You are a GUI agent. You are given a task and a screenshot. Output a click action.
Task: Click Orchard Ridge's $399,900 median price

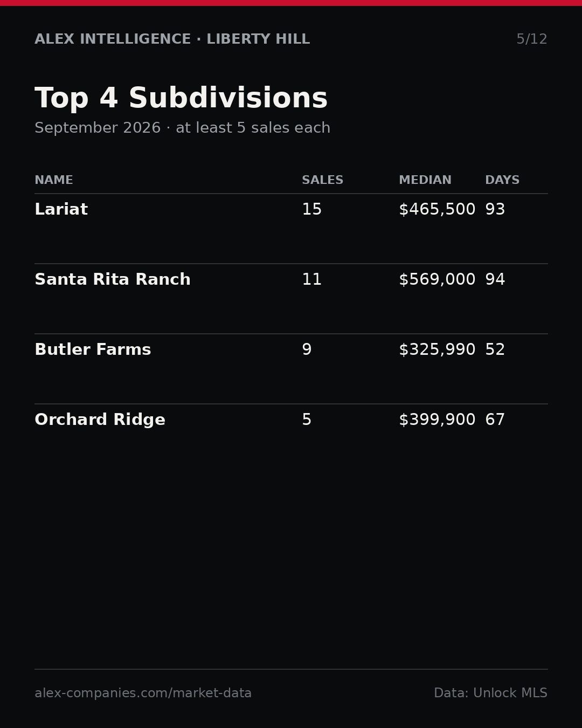pyautogui.click(x=437, y=420)
